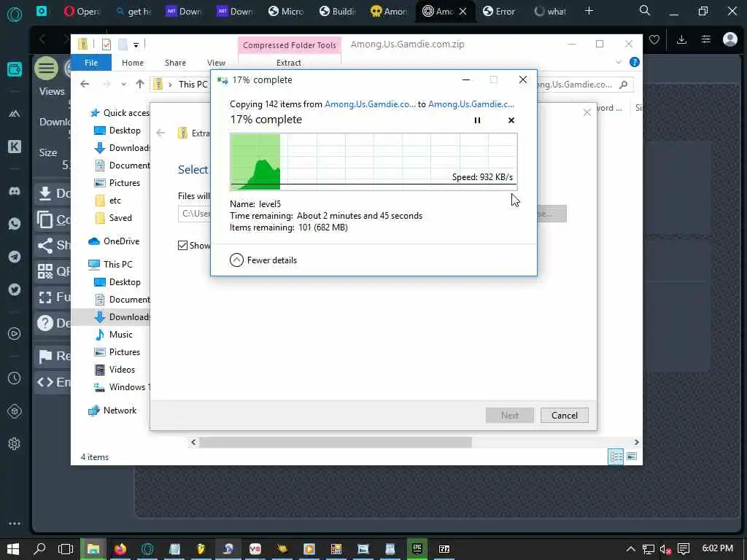This screenshot has height=560, width=747.
Task: Open Windows Start menu
Action: pos(13,549)
